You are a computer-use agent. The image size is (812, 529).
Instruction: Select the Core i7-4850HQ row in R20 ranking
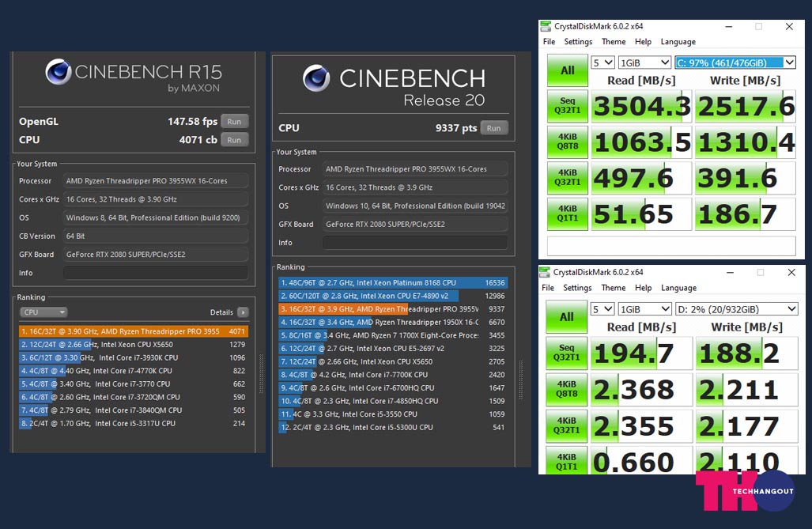point(393,401)
